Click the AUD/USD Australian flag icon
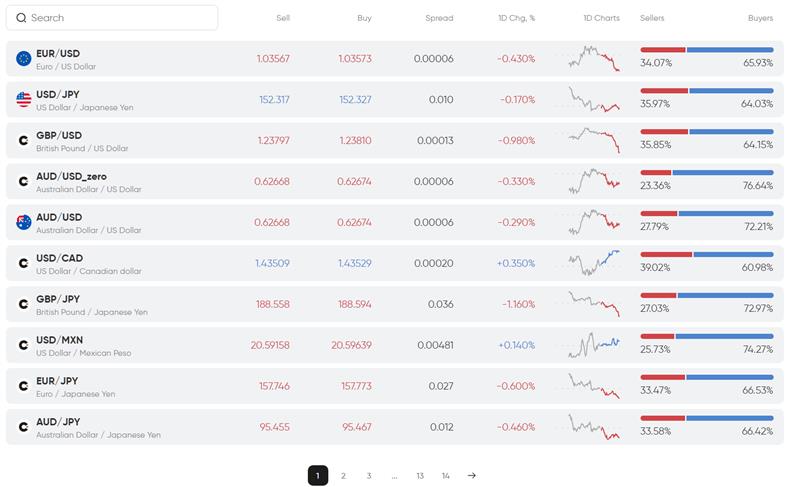 coord(24,222)
